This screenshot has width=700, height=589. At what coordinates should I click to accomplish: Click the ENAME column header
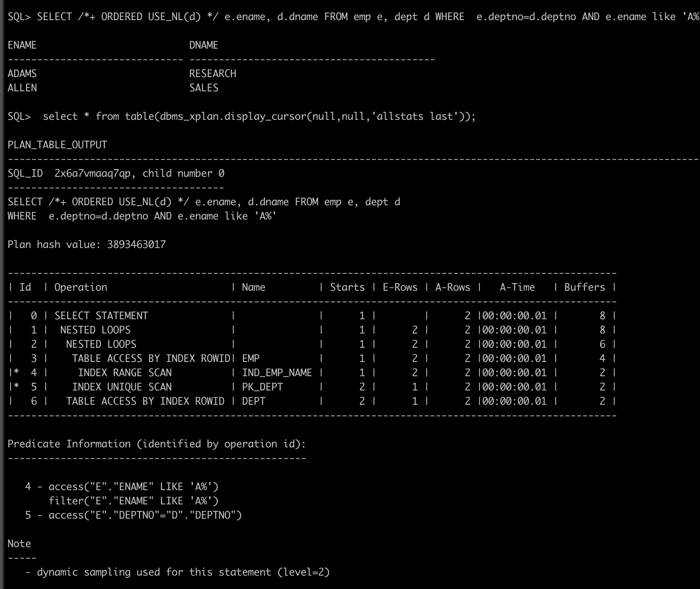point(22,45)
